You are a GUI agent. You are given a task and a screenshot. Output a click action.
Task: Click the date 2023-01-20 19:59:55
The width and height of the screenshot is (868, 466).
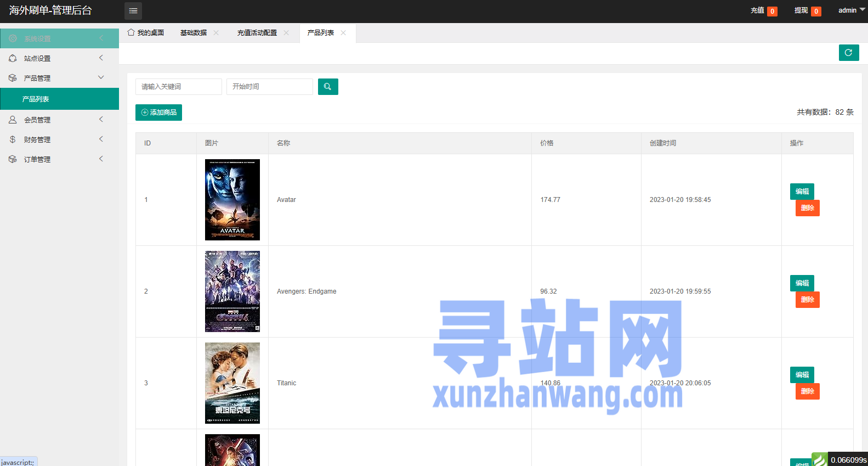pos(680,291)
